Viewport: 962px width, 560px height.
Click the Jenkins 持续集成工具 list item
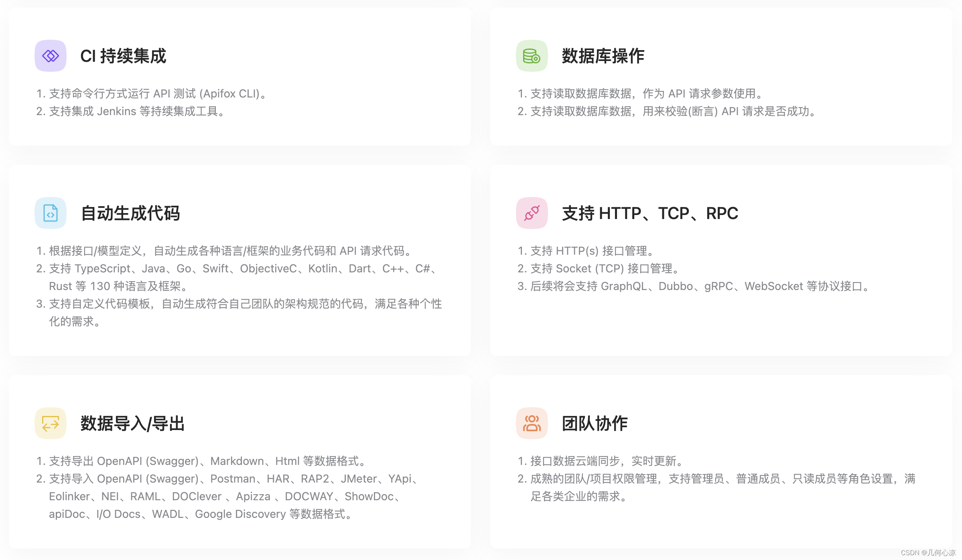131,111
